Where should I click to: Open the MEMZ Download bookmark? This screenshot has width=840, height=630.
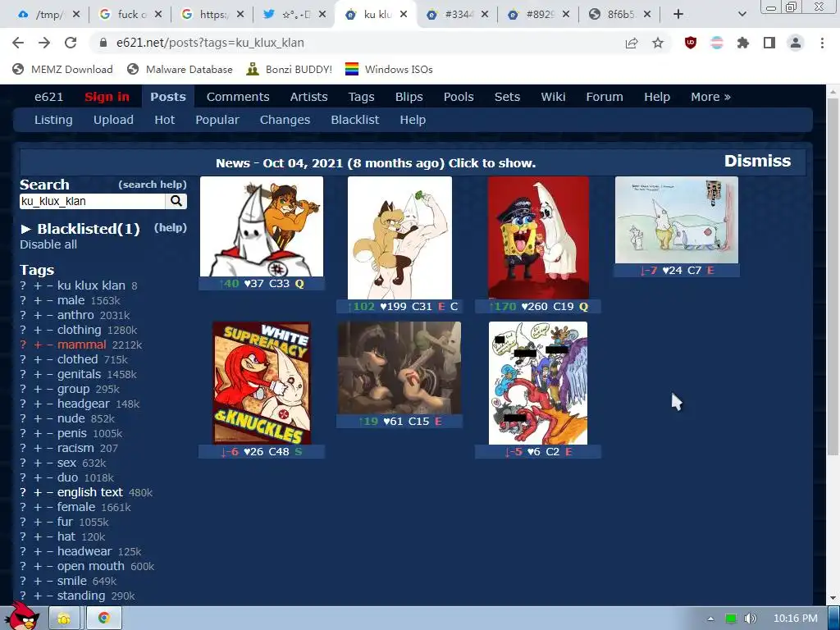pos(62,69)
